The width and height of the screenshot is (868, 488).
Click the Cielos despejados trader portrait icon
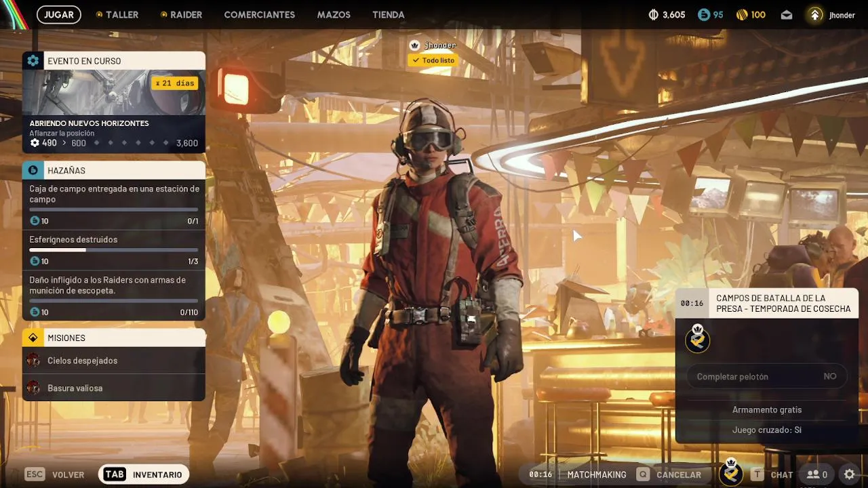pyautogui.click(x=33, y=361)
